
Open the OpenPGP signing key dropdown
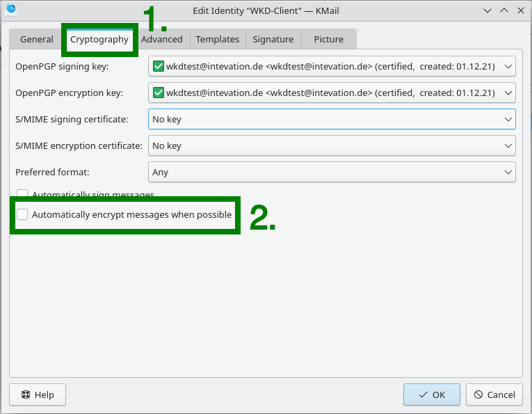[332, 67]
